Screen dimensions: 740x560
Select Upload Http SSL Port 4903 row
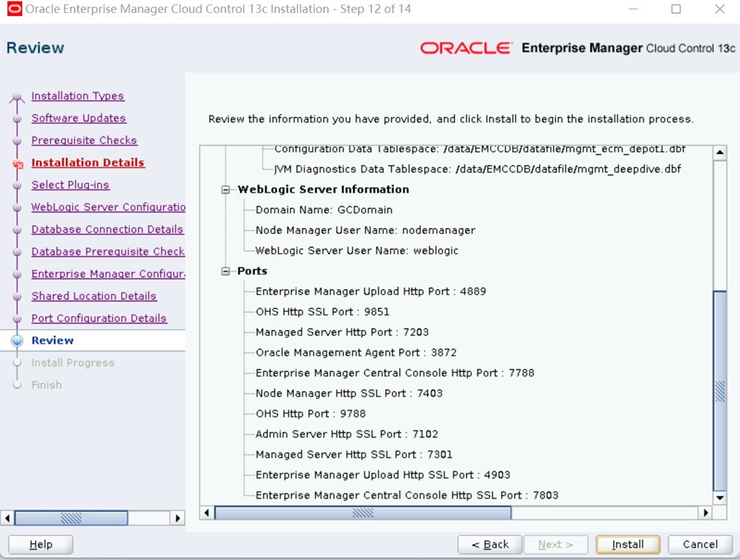click(382, 475)
